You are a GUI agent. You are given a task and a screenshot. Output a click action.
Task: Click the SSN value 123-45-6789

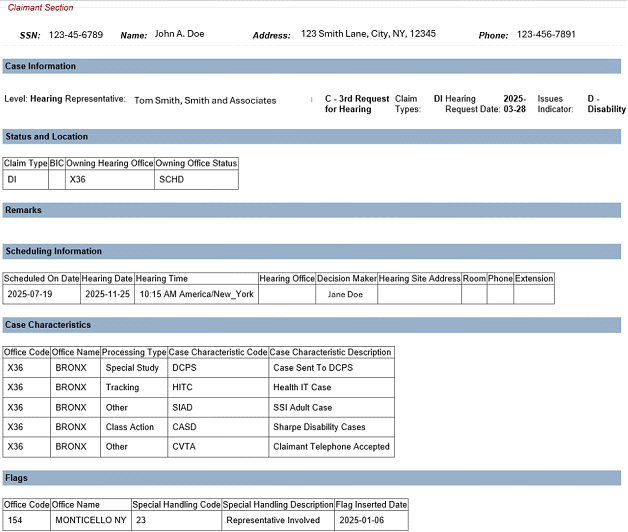point(76,35)
